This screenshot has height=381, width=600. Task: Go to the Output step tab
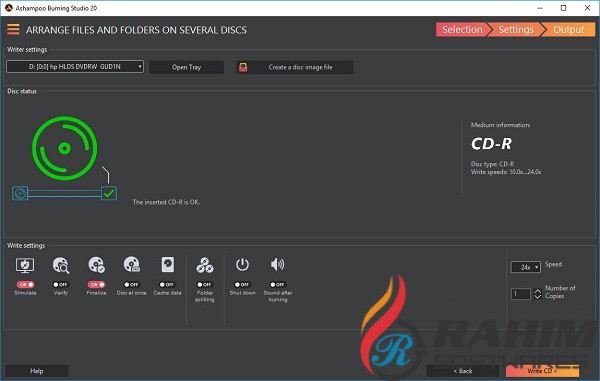point(569,29)
